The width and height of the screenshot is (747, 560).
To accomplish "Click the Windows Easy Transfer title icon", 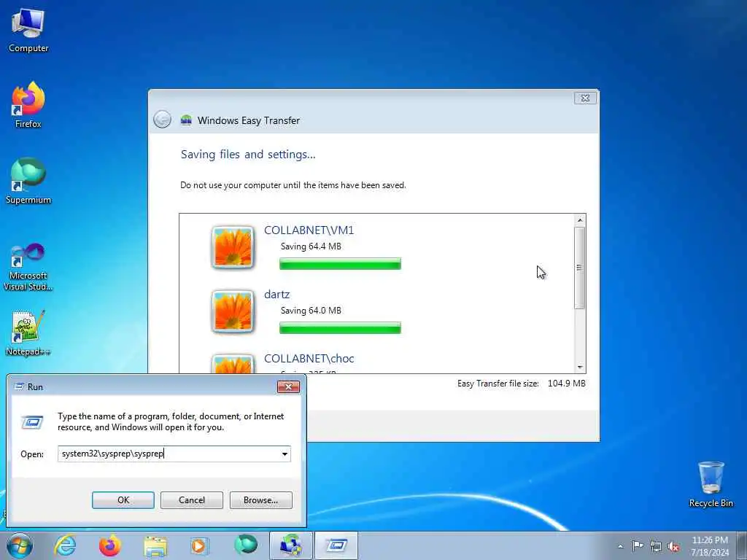I will click(x=186, y=120).
